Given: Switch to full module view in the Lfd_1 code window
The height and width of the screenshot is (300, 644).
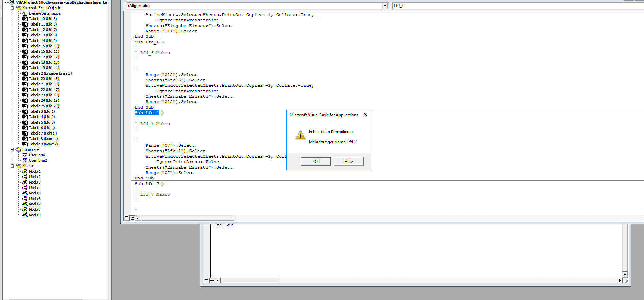Looking at the screenshot, I should tap(132, 218).
